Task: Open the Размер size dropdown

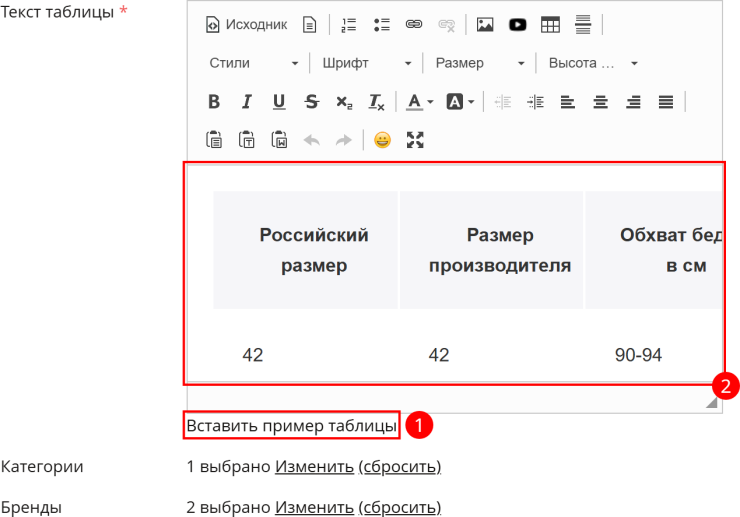Action: (x=480, y=63)
